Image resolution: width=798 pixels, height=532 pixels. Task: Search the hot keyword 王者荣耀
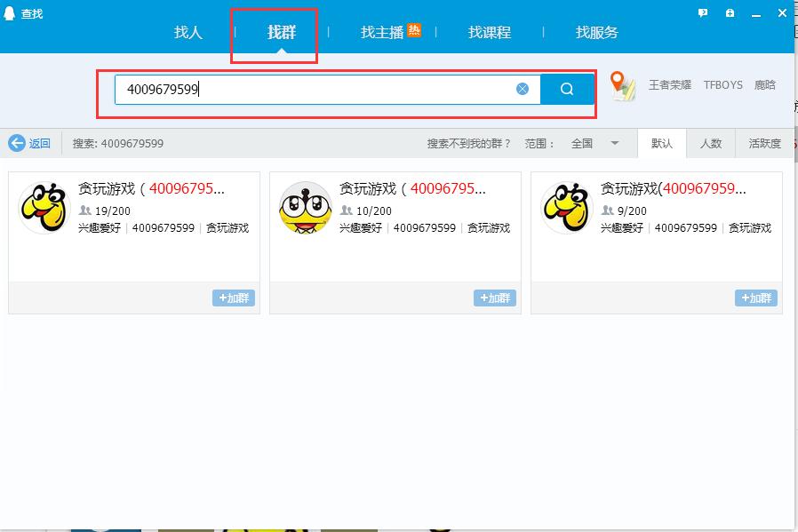(x=670, y=85)
